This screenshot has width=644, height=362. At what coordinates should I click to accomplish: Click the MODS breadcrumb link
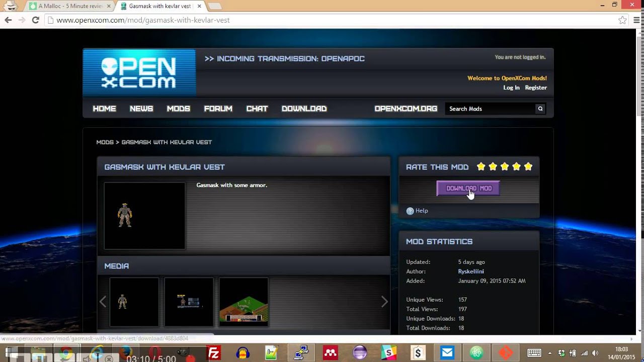[105, 142]
